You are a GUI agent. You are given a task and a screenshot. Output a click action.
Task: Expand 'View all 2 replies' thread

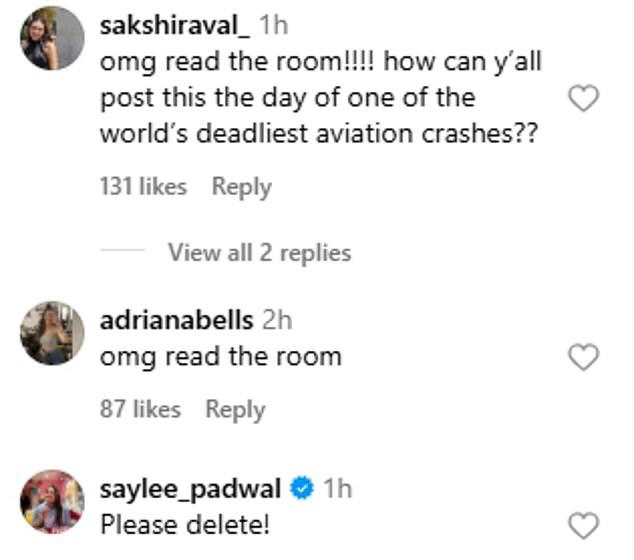(x=259, y=253)
